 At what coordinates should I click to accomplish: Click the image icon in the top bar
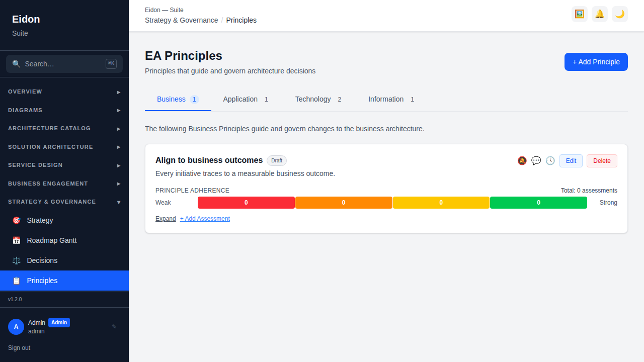click(580, 14)
